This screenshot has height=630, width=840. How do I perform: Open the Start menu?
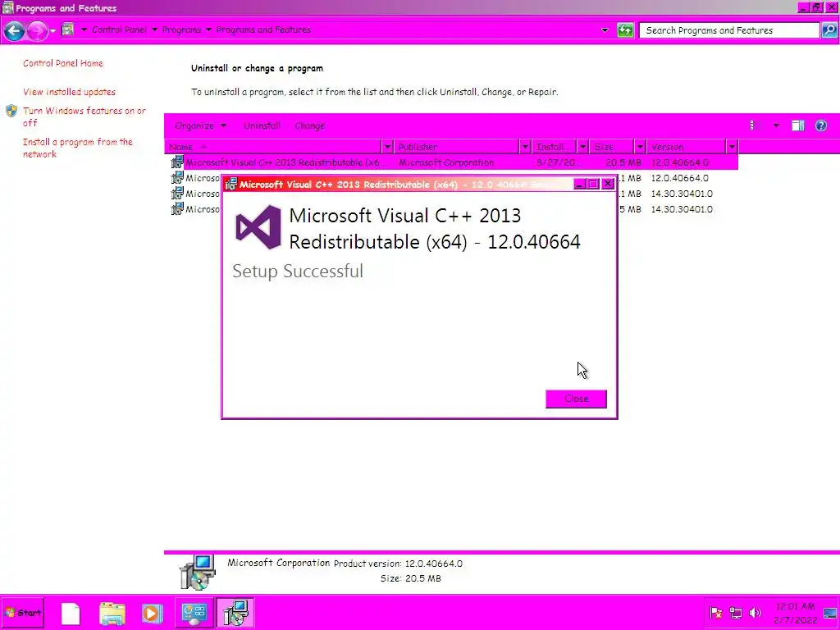[x=22, y=612]
